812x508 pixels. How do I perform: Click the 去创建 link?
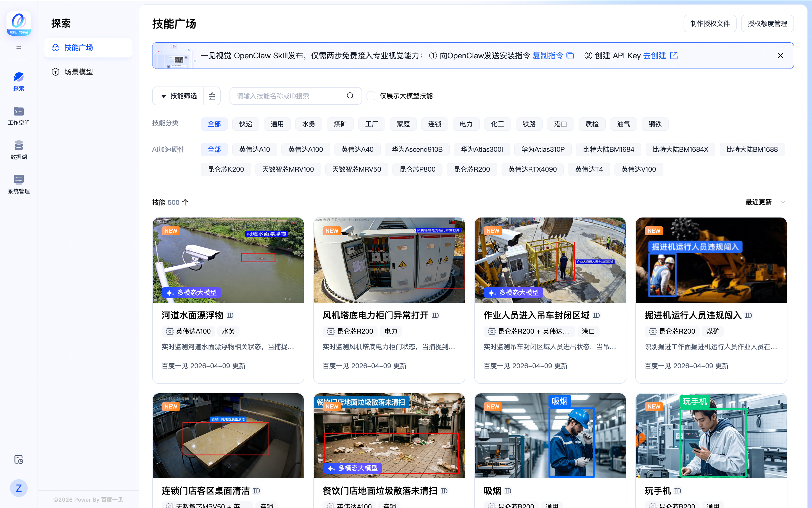[x=654, y=56]
